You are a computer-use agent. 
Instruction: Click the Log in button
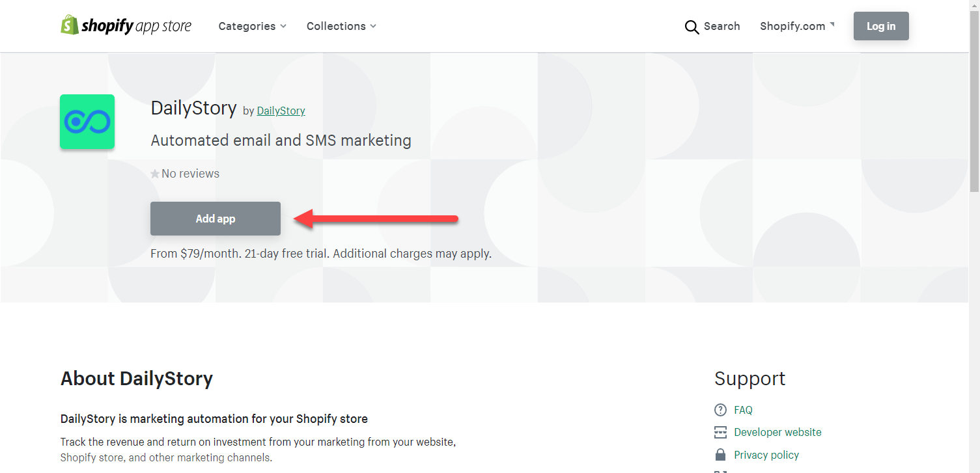[881, 26]
